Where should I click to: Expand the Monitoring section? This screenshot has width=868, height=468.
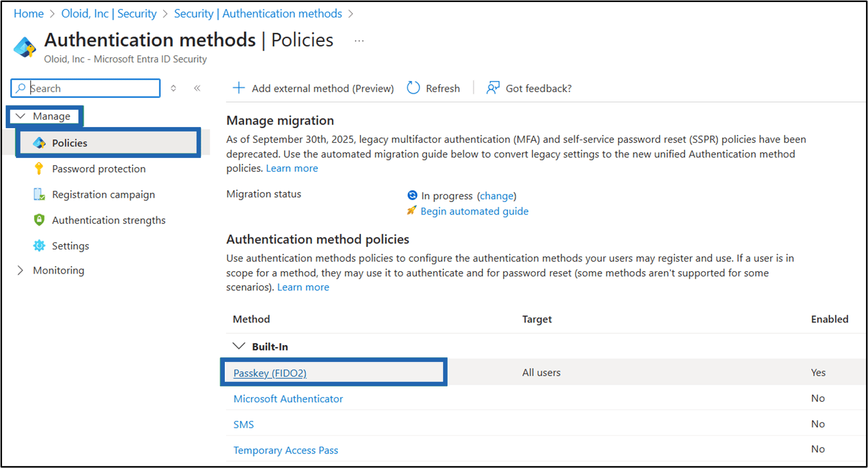20,270
